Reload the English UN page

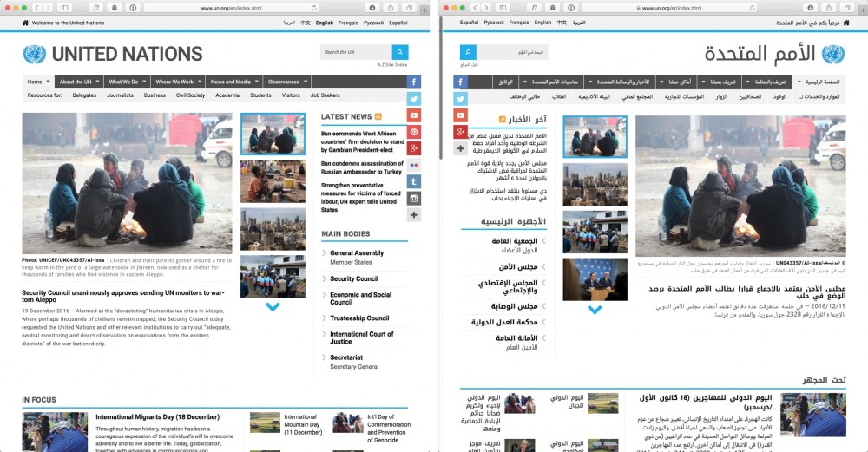pos(314,8)
